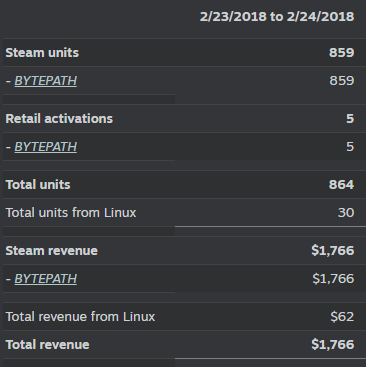Select the Steam revenue row label
The height and width of the screenshot is (367, 366).
52,251
